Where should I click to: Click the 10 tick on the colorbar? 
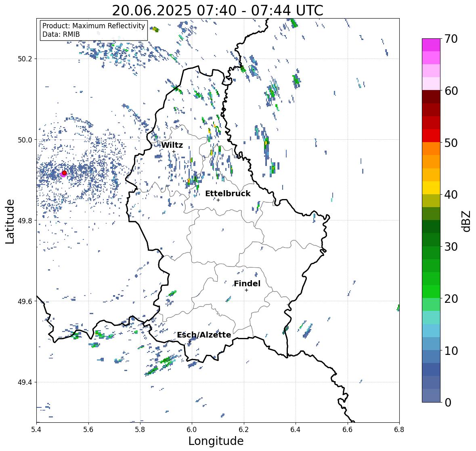tap(451, 350)
